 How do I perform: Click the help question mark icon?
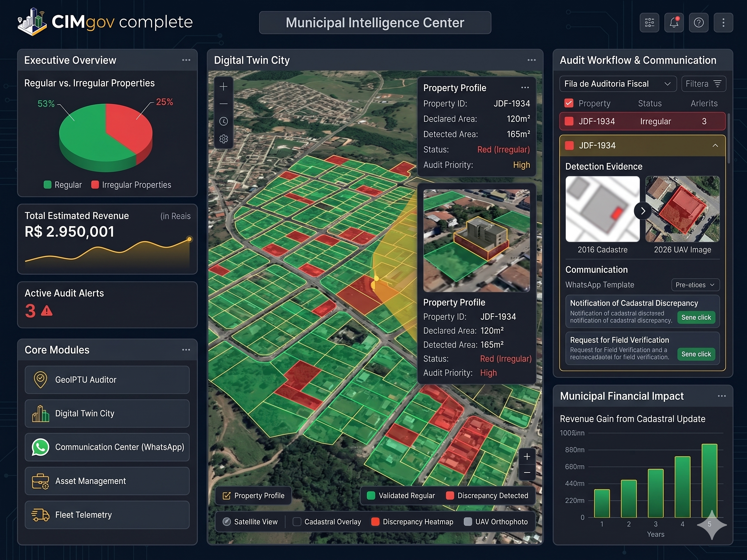(x=698, y=22)
